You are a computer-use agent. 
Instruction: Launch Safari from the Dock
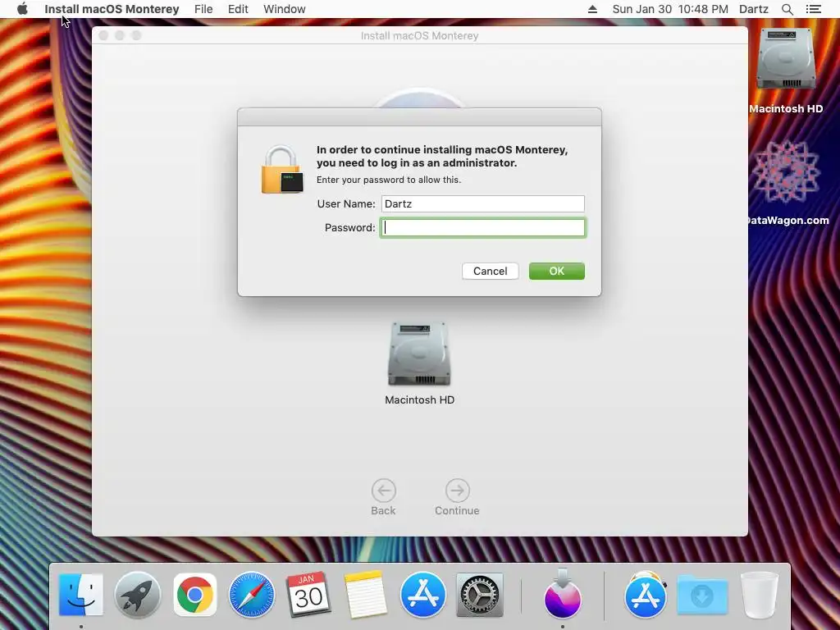(x=251, y=595)
